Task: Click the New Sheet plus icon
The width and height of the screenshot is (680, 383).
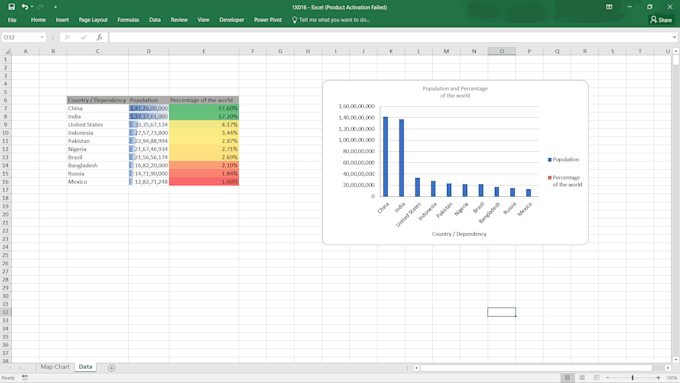Action: tap(111, 368)
